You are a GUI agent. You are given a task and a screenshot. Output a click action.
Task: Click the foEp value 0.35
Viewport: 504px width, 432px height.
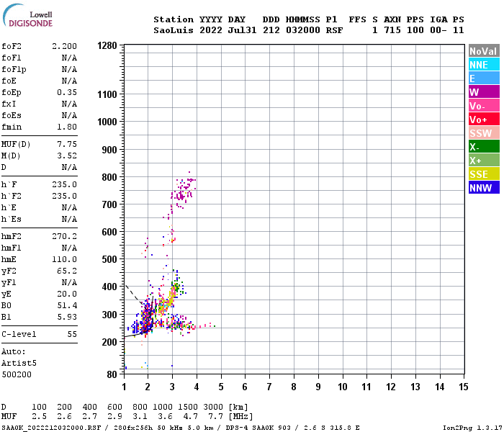coord(67,92)
